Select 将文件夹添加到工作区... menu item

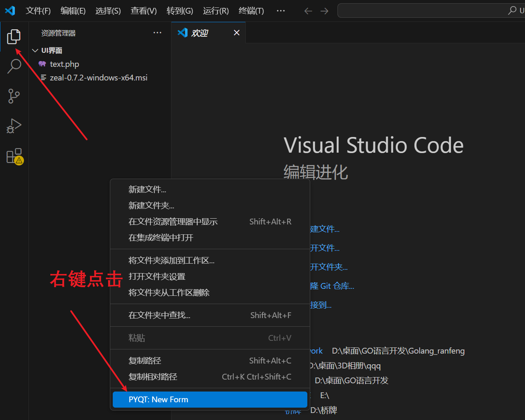point(210,260)
